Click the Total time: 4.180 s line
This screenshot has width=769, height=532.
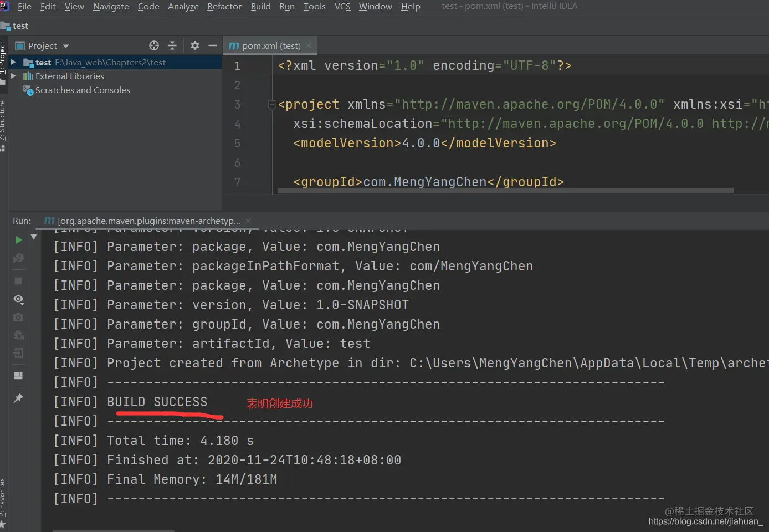(153, 441)
